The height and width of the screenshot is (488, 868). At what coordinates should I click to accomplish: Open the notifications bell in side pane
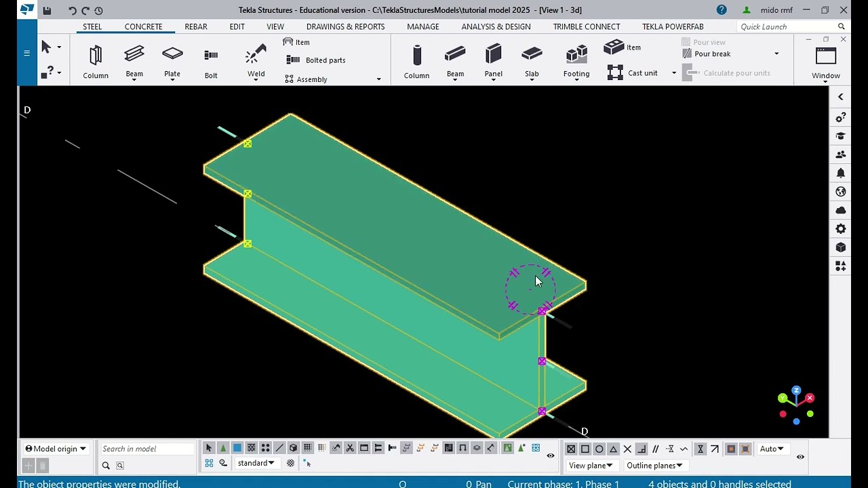(x=841, y=174)
